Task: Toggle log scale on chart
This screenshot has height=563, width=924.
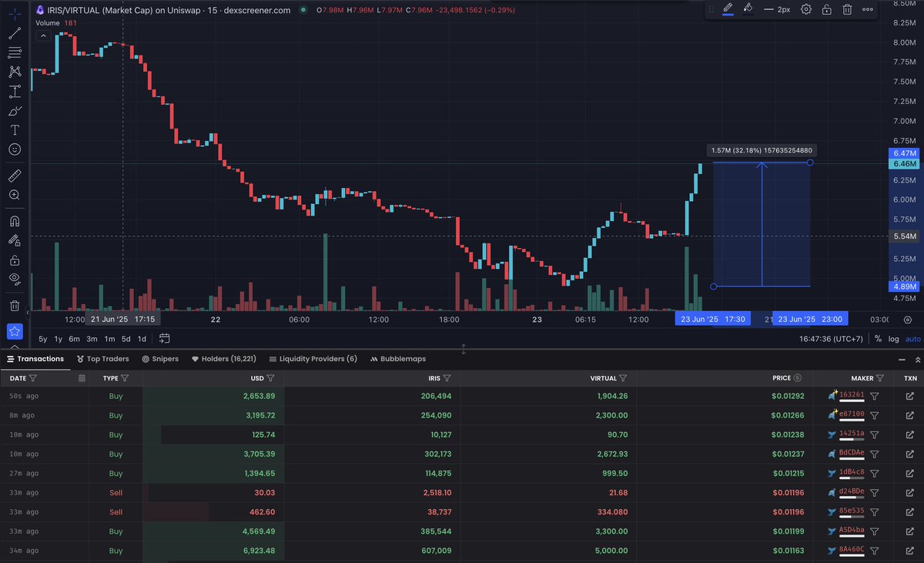Action: click(893, 339)
